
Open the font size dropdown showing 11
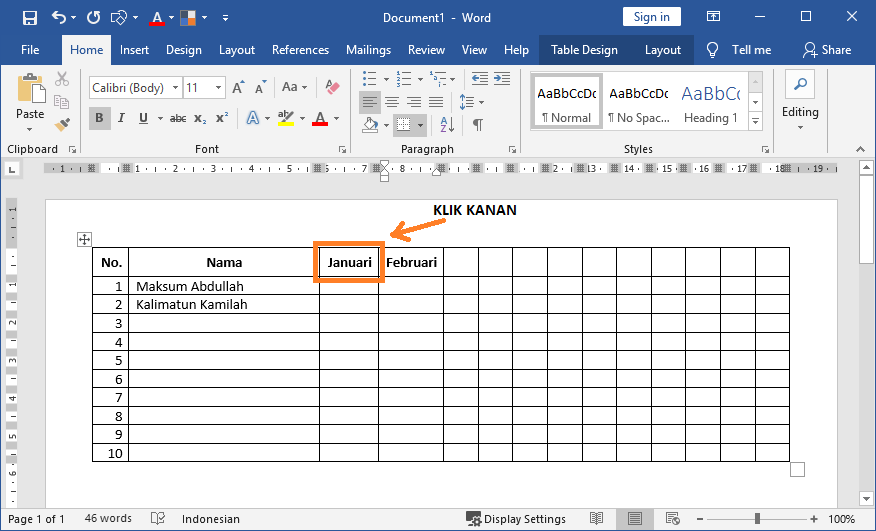[218, 88]
